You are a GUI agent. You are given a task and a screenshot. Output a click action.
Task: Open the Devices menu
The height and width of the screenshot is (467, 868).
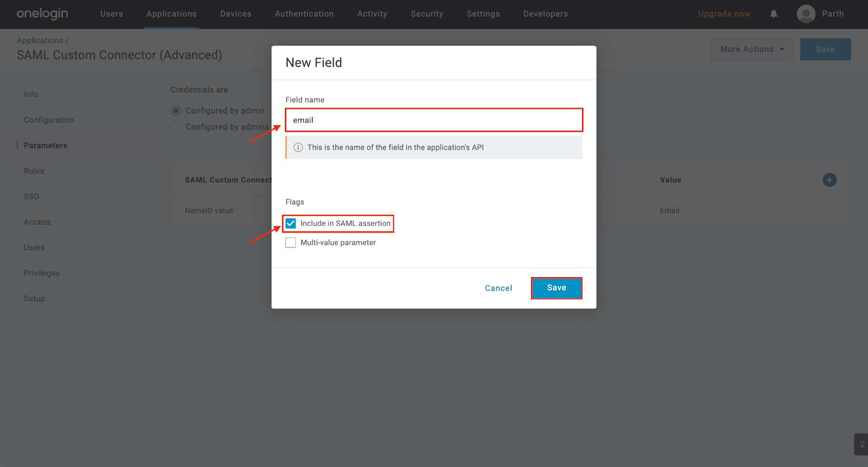click(x=235, y=14)
